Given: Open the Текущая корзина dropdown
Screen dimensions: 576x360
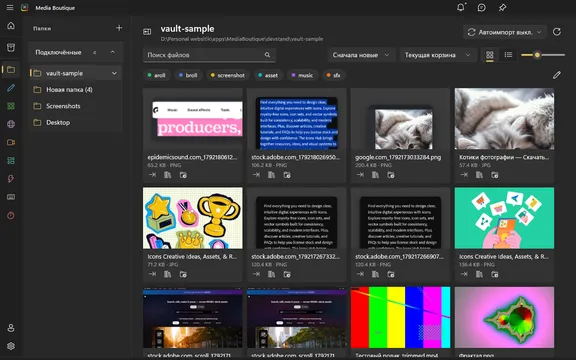Looking at the screenshot, I should (x=438, y=55).
